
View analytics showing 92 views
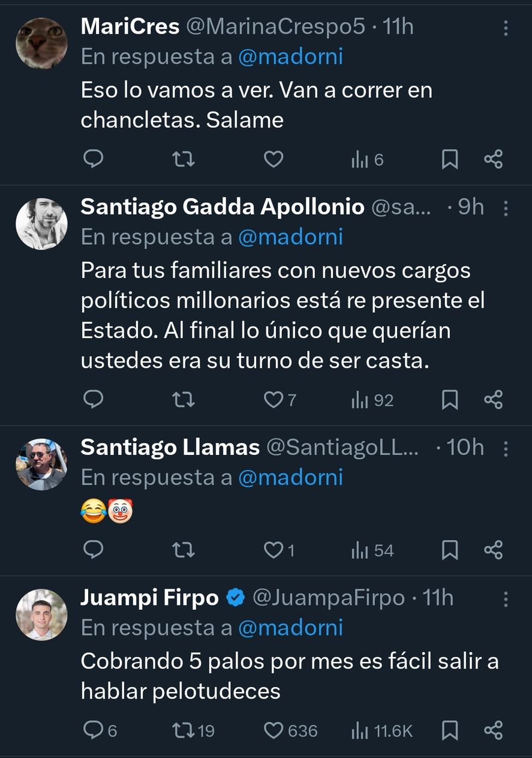(x=372, y=400)
